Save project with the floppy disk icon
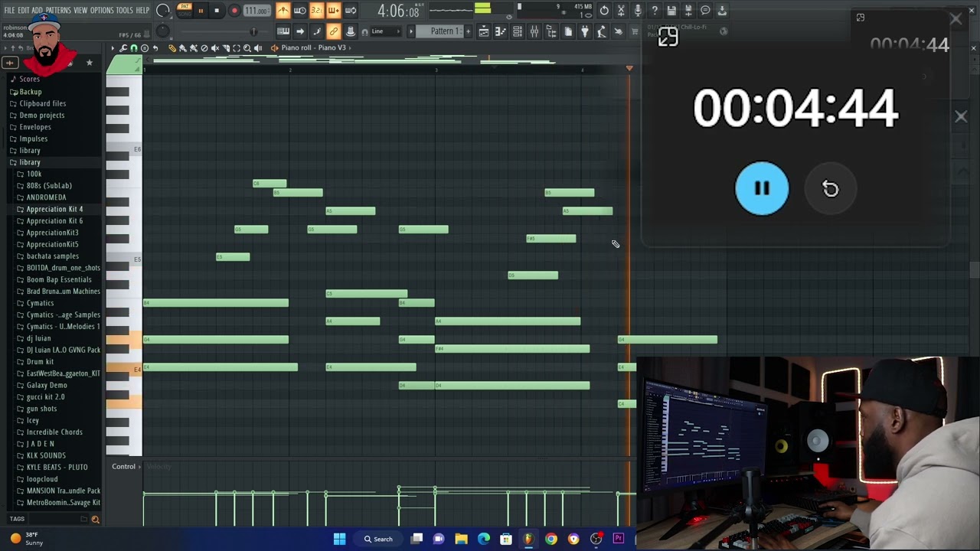The image size is (980, 551). pyautogui.click(x=671, y=11)
